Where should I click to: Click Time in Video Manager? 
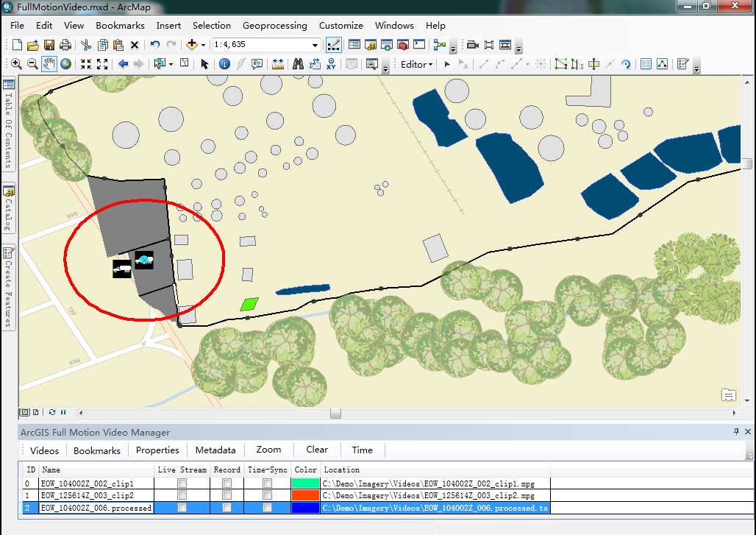[362, 450]
